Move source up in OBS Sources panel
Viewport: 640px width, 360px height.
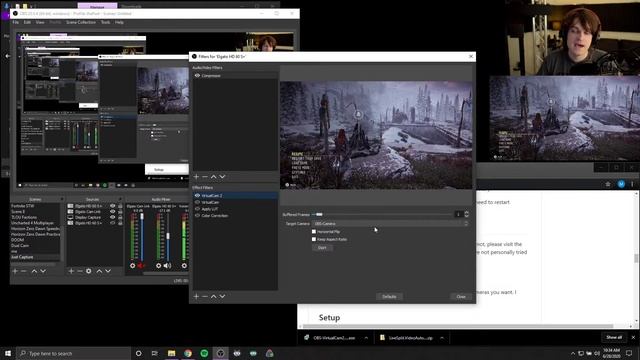pyautogui.click(x=99, y=271)
